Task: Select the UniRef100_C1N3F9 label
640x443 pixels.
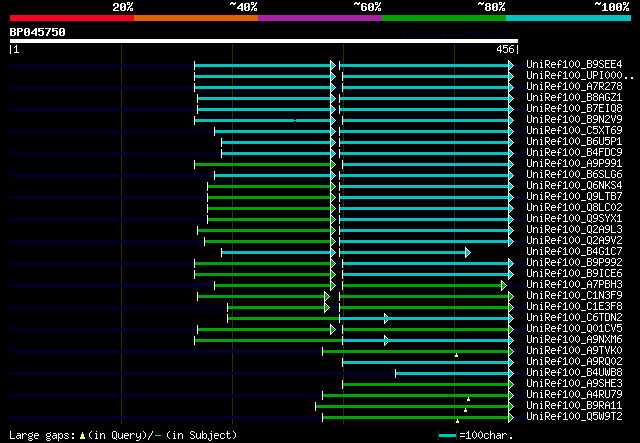Action: [574, 296]
